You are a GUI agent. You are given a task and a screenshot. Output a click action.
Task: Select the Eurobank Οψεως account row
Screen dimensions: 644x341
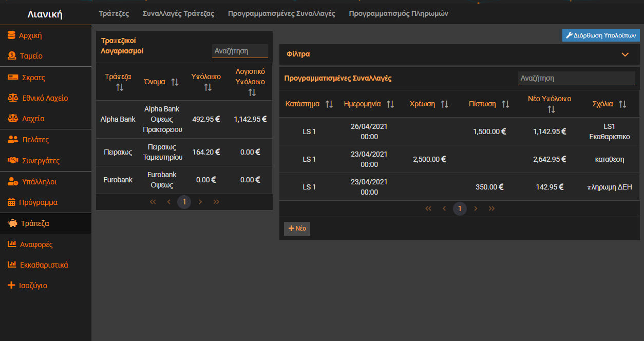point(184,180)
